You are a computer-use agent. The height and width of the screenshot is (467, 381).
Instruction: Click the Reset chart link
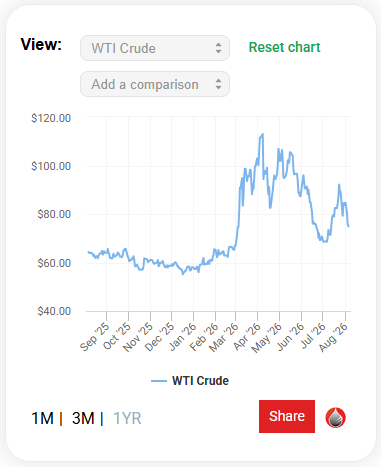(x=284, y=47)
